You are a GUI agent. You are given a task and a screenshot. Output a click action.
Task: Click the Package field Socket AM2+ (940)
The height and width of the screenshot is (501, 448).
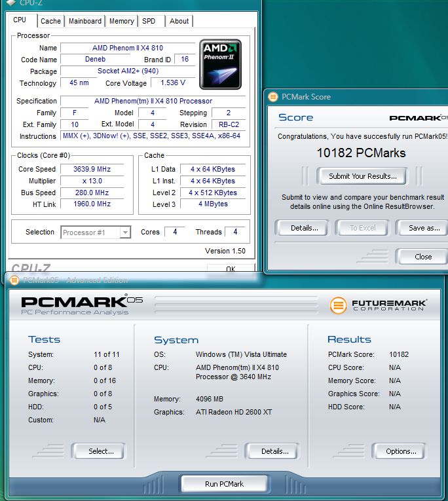click(x=128, y=71)
